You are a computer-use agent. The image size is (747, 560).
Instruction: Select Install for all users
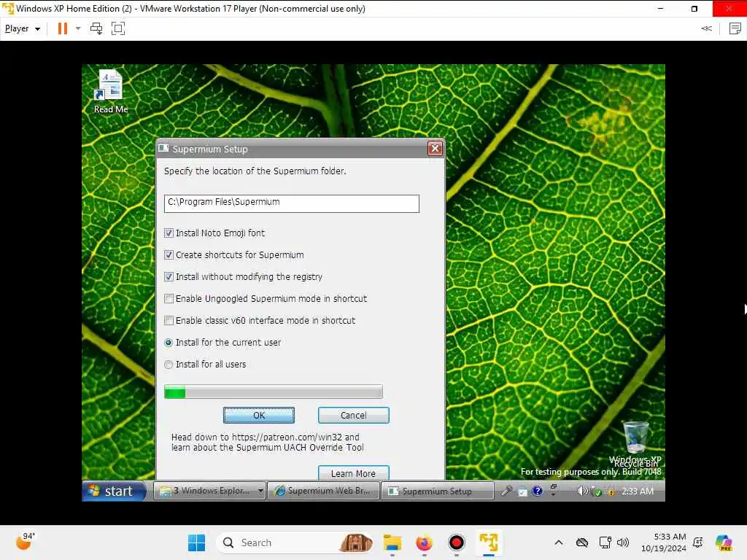pos(169,365)
